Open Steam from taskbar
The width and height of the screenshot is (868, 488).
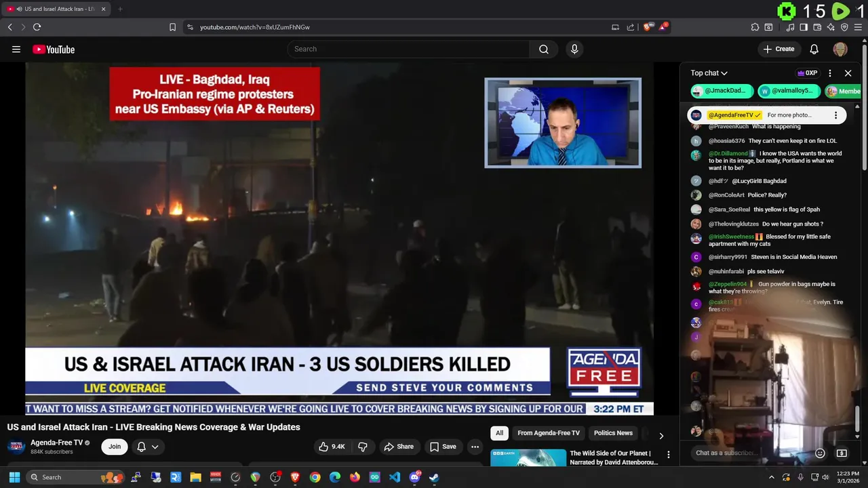(434, 477)
